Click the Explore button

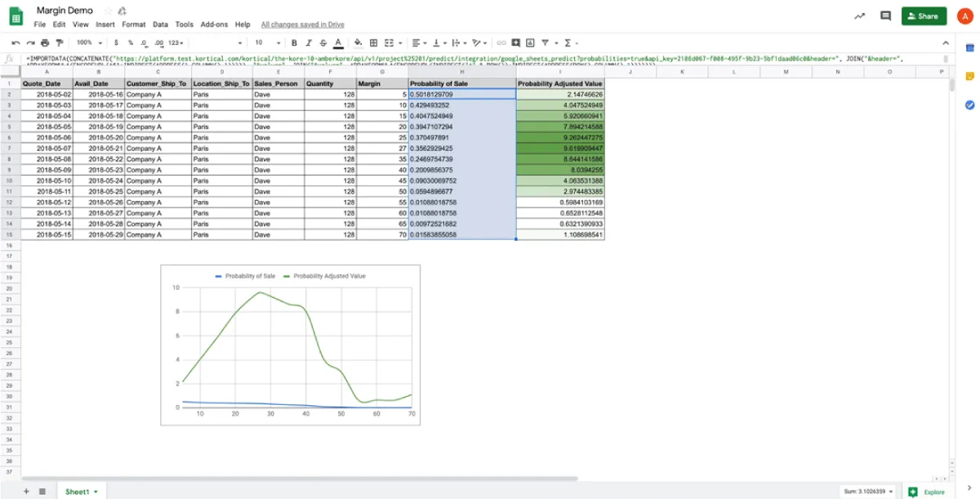coord(926,492)
